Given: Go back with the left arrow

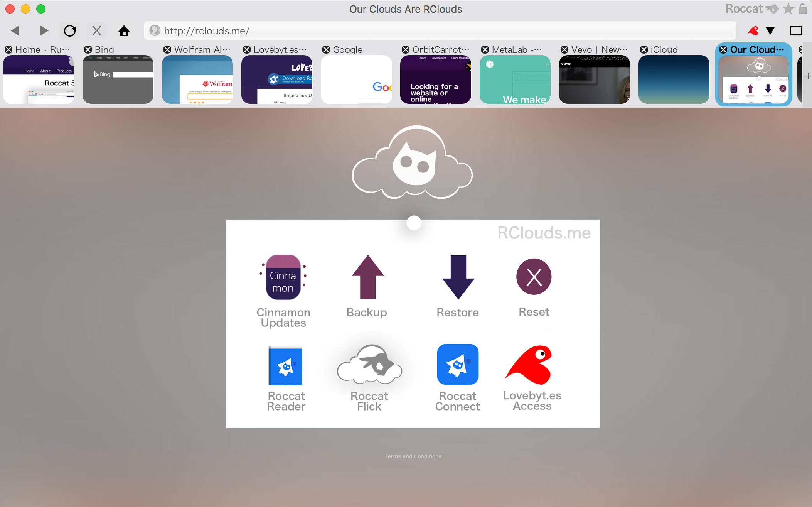Looking at the screenshot, I should [x=15, y=30].
